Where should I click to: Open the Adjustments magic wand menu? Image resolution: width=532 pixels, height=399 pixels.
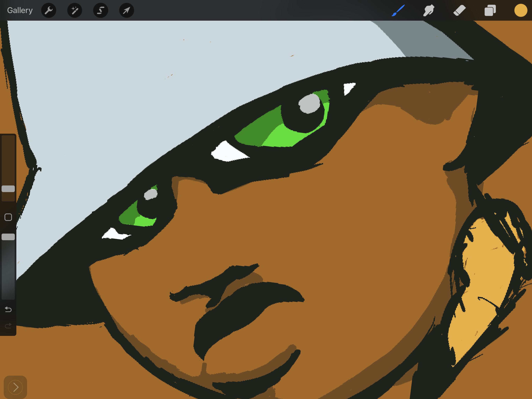click(x=75, y=10)
